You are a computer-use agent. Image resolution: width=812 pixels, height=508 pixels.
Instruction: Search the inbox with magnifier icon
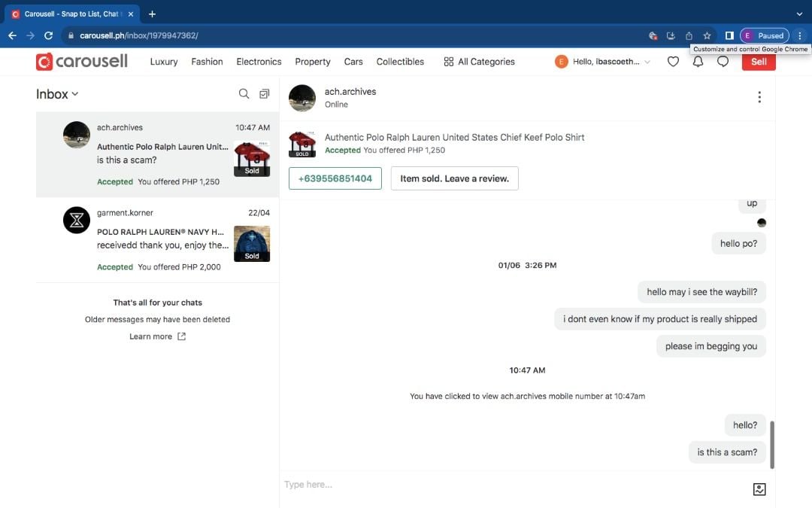click(244, 93)
